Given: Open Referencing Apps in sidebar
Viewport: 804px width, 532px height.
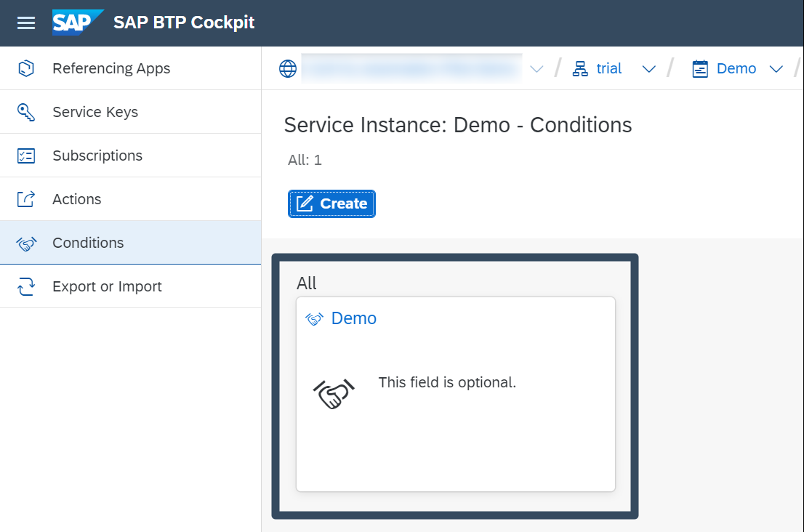Looking at the screenshot, I should 130,68.
